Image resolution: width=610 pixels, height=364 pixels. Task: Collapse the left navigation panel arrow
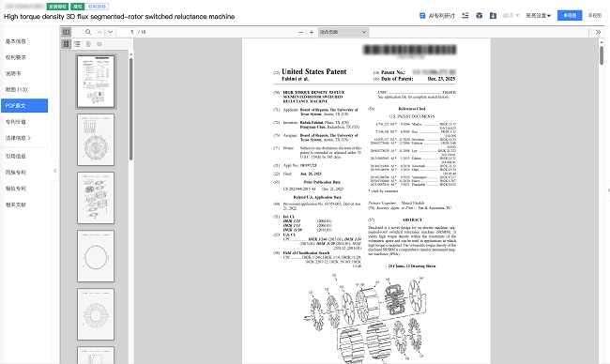(x=54, y=171)
